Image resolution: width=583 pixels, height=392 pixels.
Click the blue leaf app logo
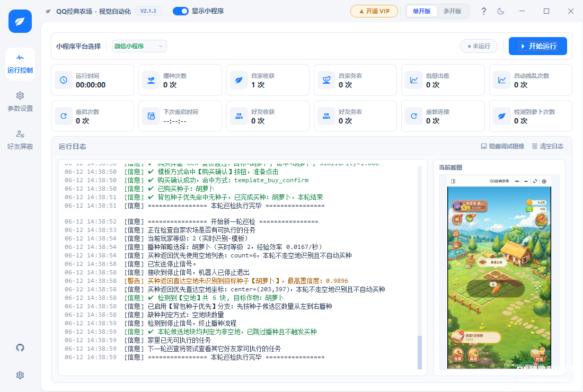click(20, 21)
